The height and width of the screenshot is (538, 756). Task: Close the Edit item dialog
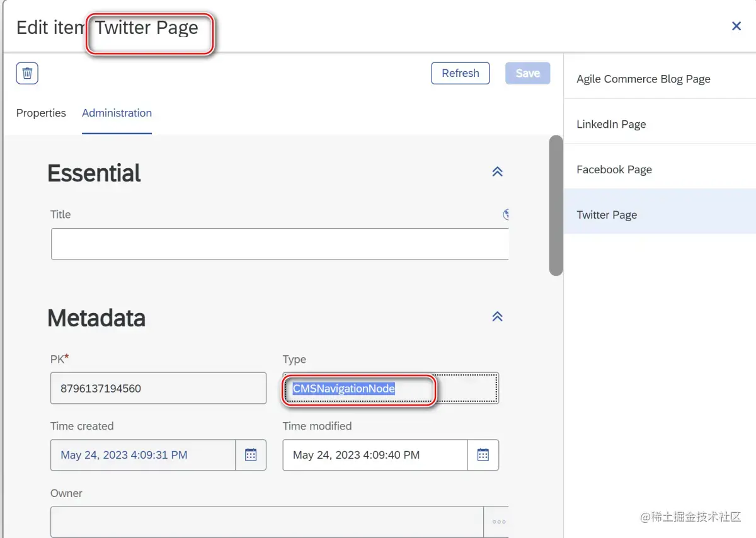click(736, 26)
